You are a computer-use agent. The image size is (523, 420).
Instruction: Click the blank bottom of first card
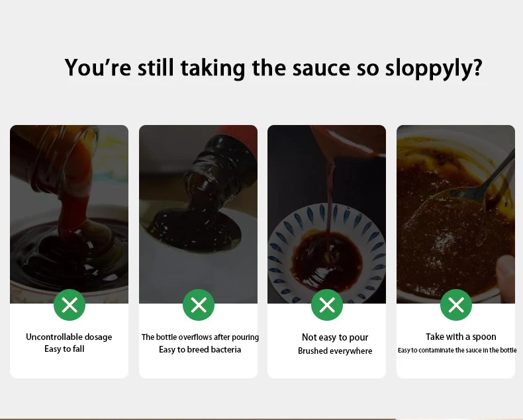tap(69, 366)
